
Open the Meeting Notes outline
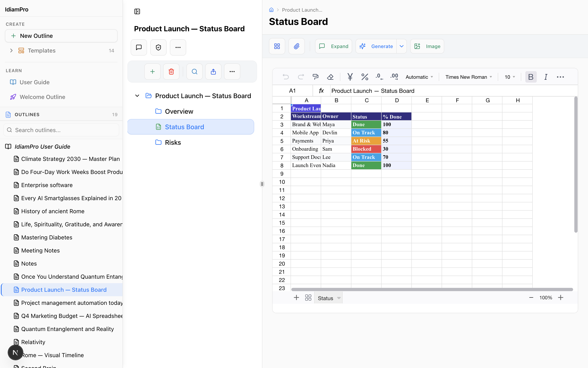click(x=40, y=250)
